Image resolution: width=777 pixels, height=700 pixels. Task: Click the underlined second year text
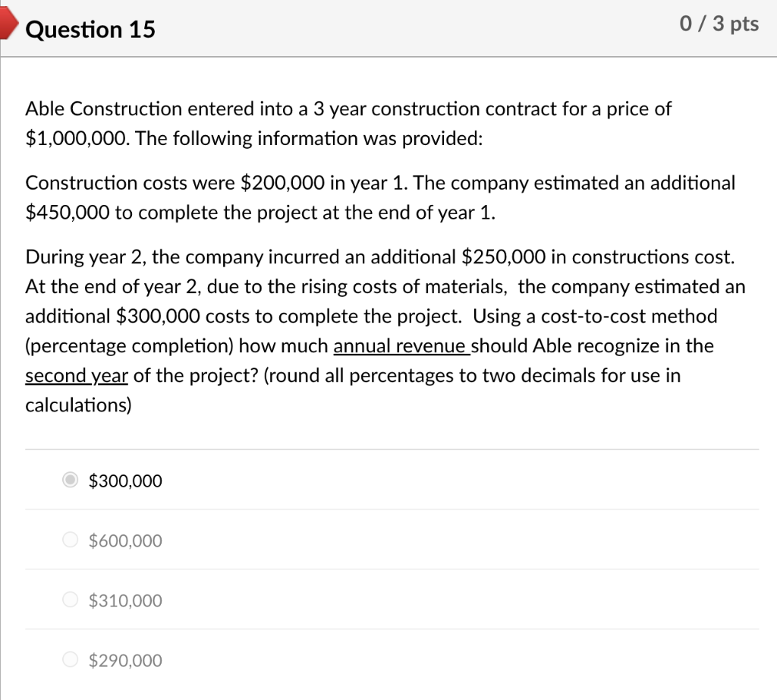click(x=76, y=375)
